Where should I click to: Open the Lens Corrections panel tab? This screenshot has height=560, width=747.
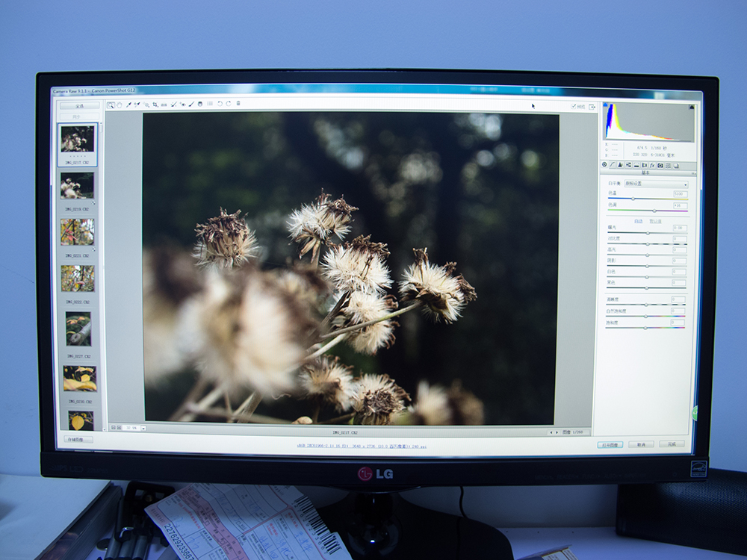pyautogui.click(x=645, y=165)
